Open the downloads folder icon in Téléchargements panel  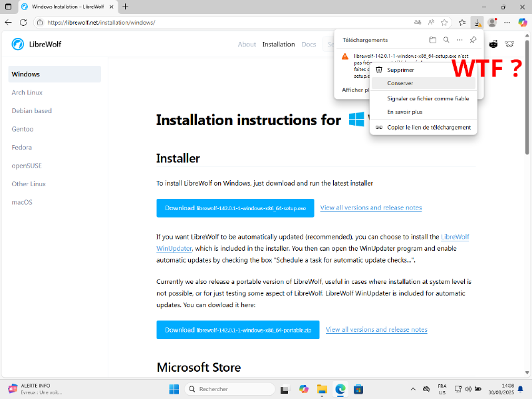click(433, 40)
